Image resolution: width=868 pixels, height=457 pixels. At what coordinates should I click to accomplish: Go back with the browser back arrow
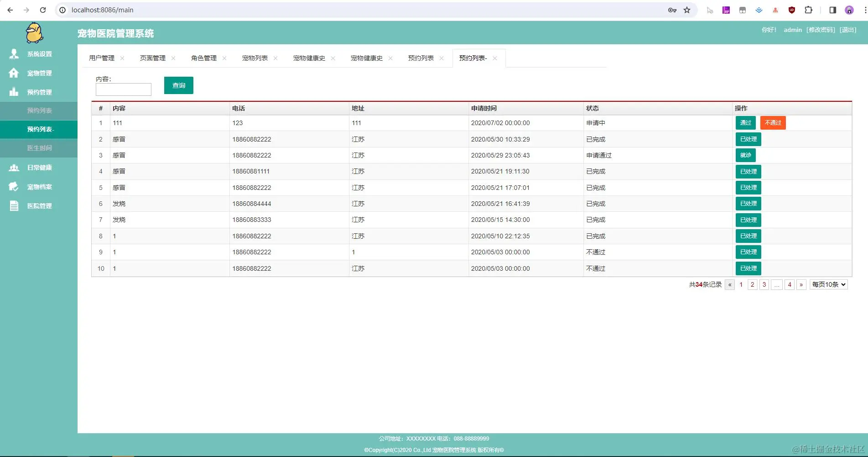pyautogui.click(x=10, y=10)
